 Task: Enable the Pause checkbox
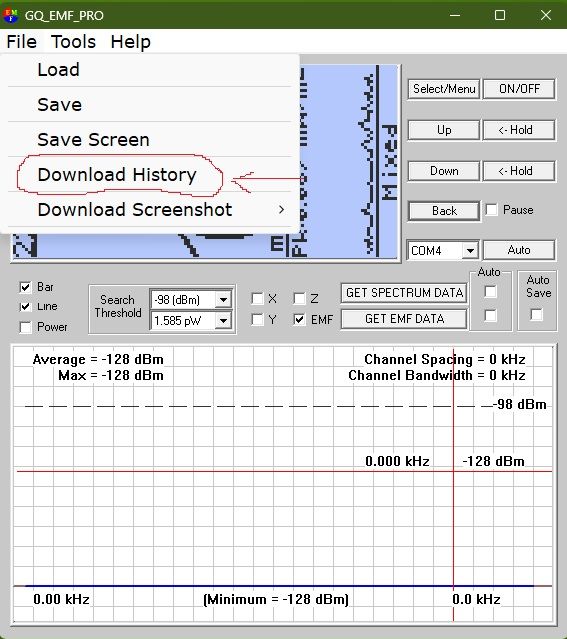tap(492, 210)
